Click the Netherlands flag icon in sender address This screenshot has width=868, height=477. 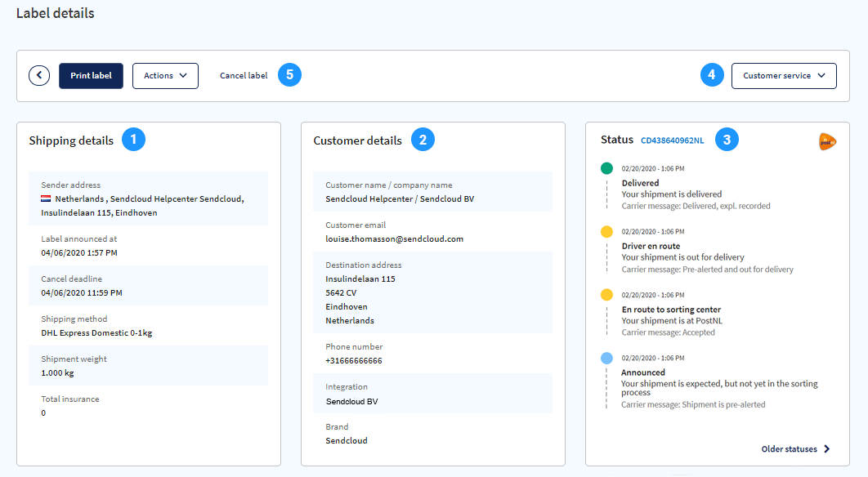click(46, 198)
